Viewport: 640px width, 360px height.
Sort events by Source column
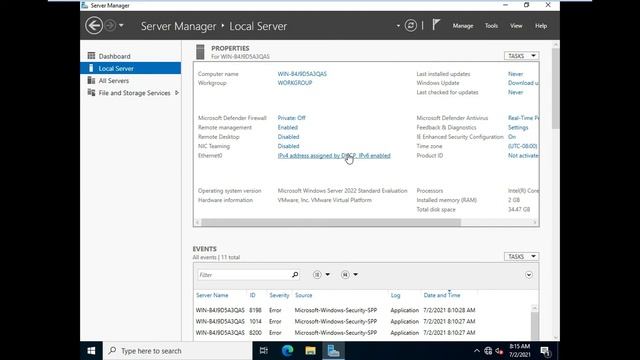coord(303,295)
